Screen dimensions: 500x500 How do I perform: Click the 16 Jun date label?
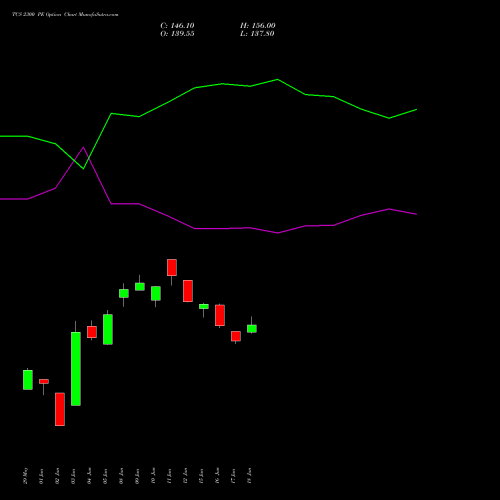click(x=218, y=476)
